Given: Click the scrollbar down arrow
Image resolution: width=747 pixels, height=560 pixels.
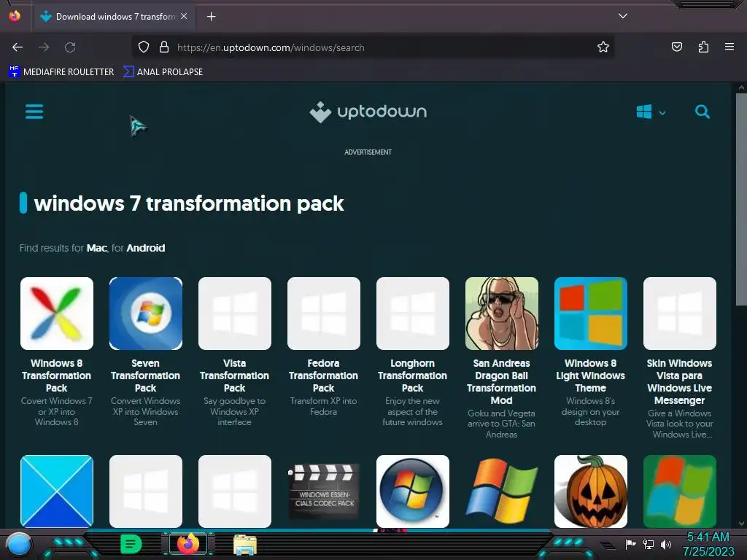Looking at the screenshot, I should [741, 524].
